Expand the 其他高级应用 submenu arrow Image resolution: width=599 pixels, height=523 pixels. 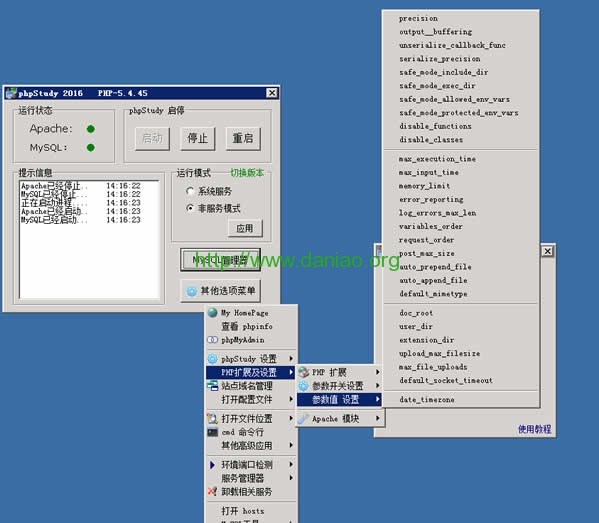[291, 445]
